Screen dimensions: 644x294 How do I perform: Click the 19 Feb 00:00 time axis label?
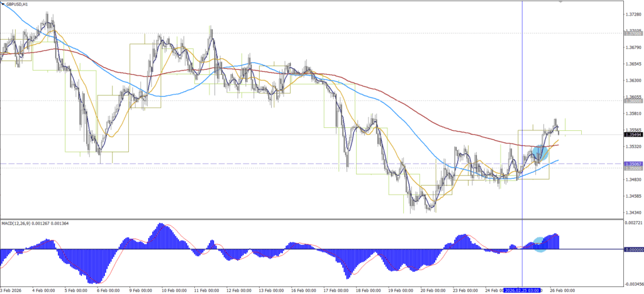[401, 290]
